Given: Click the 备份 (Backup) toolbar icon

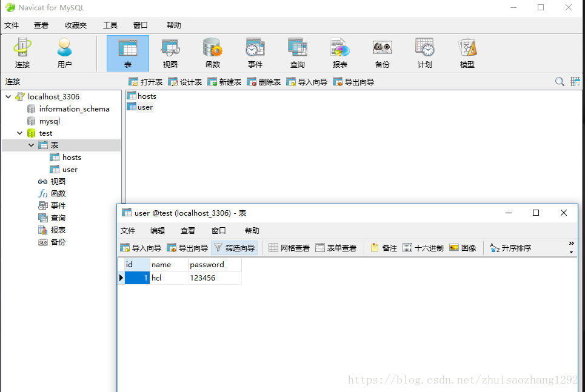Looking at the screenshot, I should tap(382, 53).
